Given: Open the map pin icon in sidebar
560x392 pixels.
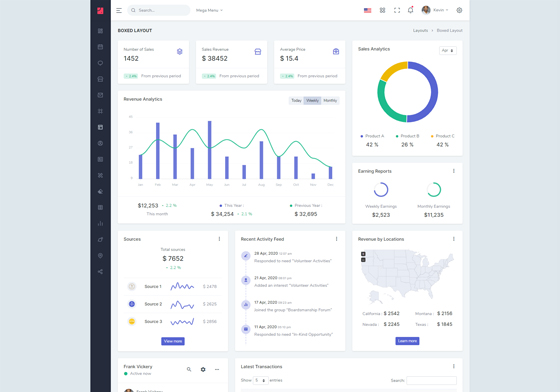Looking at the screenshot, I should coord(100,256).
